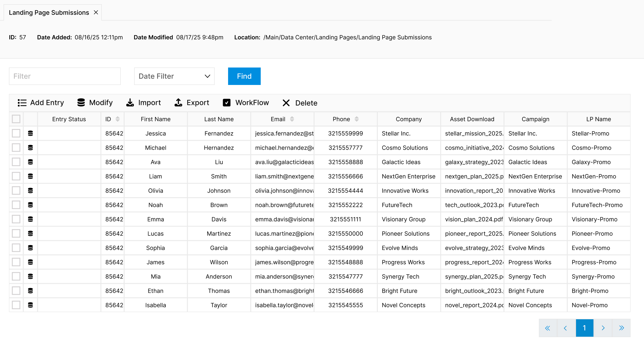The height and width of the screenshot is (344, 644).
Task: Open the record icon for Ava Liu
Action: pyautogui.click(x=30, y=162)
